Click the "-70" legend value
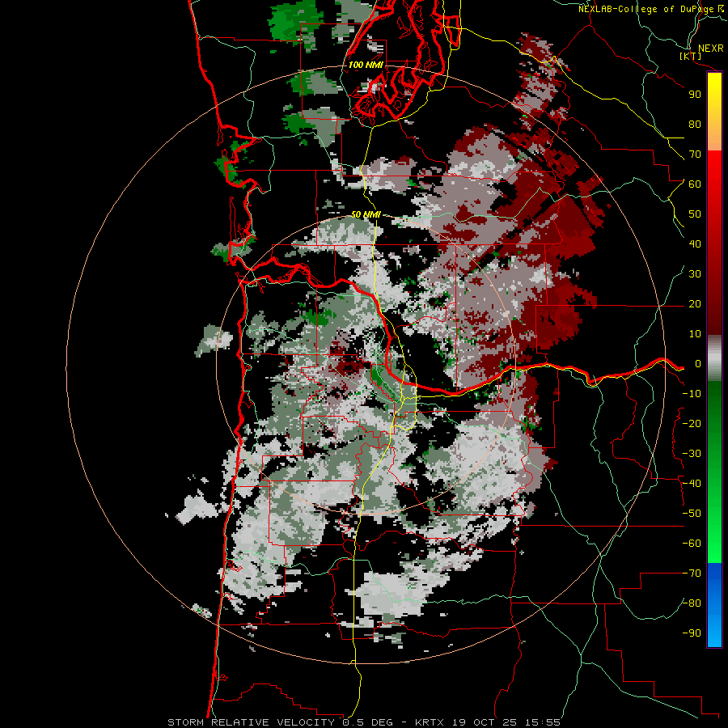Image resolution: width=728 pixels, height=728 pixels. [692, 574]
